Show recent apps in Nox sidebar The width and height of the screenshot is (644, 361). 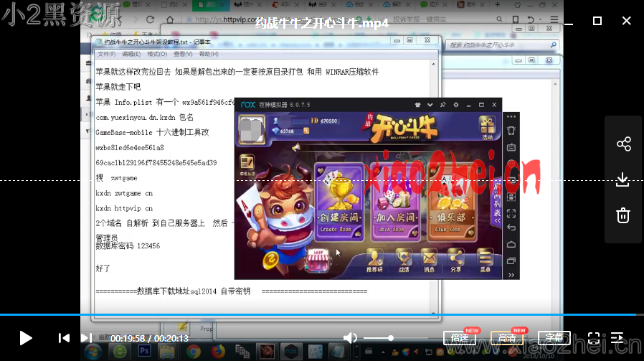511,261
